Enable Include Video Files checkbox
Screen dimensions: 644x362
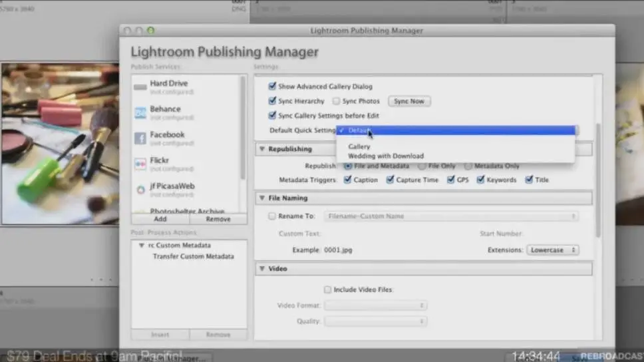(x=327, y=289)
